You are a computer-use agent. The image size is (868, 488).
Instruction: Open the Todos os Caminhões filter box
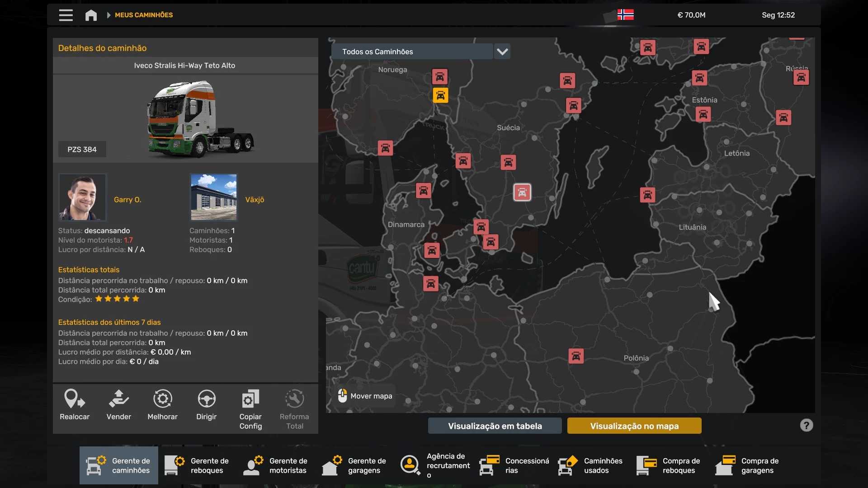(411, 52)
